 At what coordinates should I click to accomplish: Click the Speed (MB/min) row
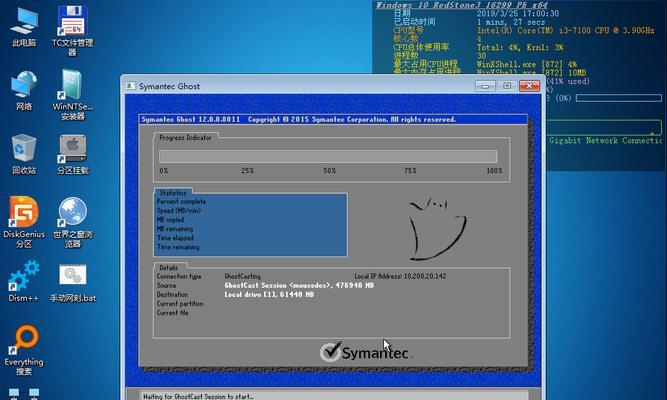pos(179,211)
